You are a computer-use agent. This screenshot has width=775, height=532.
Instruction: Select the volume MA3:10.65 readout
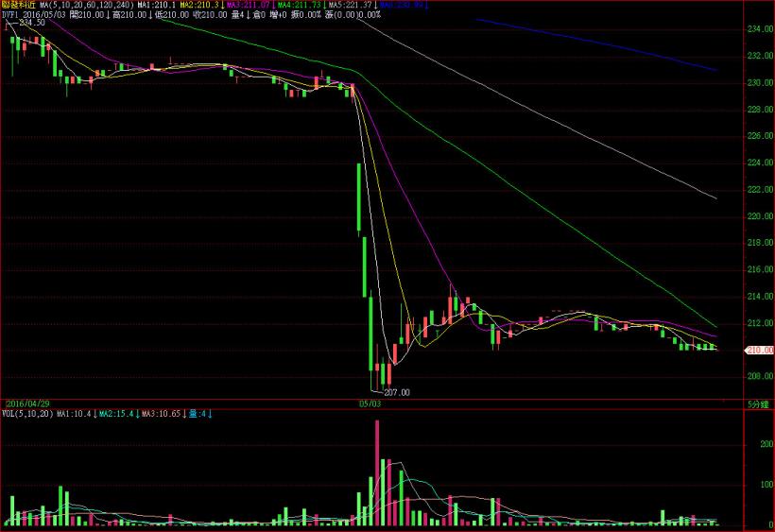(x=161, y=414)
